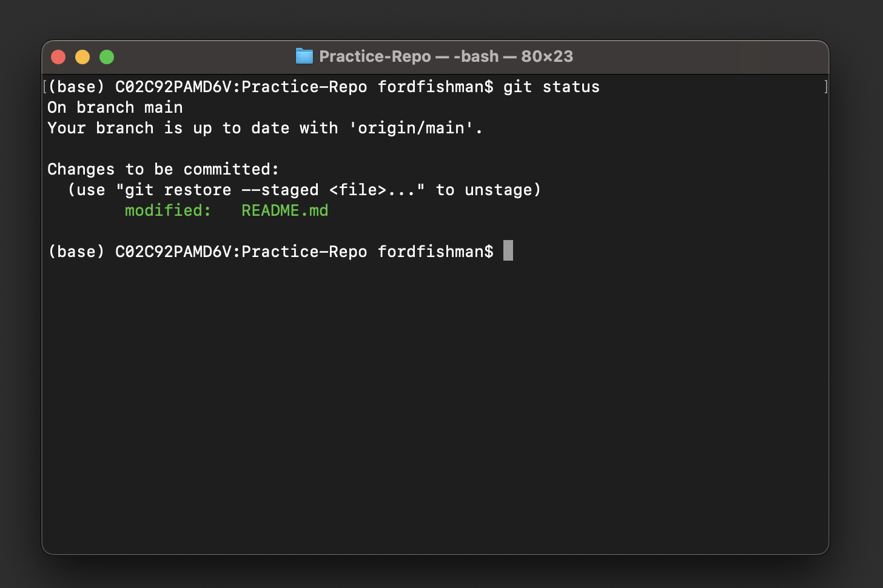The width and height of the screenshot is (883, 588).
Task: Click the 'Changes to be committed:' line
Action: click(x=163, y=169)
